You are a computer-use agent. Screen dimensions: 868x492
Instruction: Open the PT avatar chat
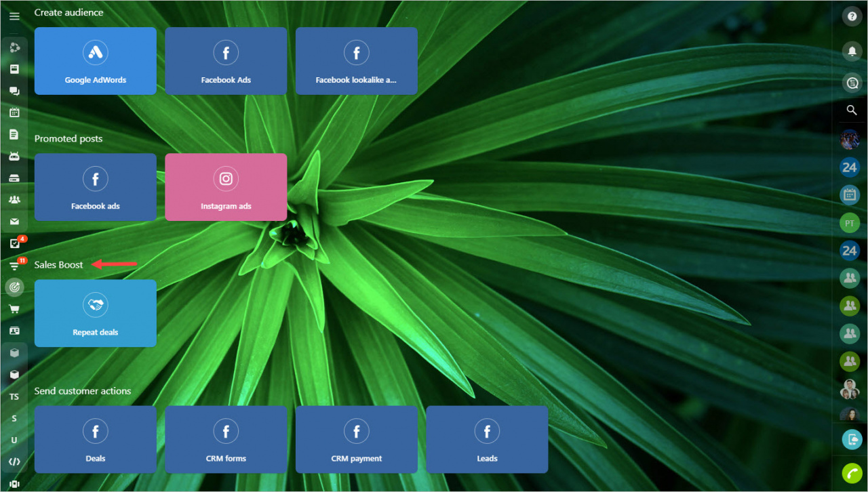coord(850,223)
